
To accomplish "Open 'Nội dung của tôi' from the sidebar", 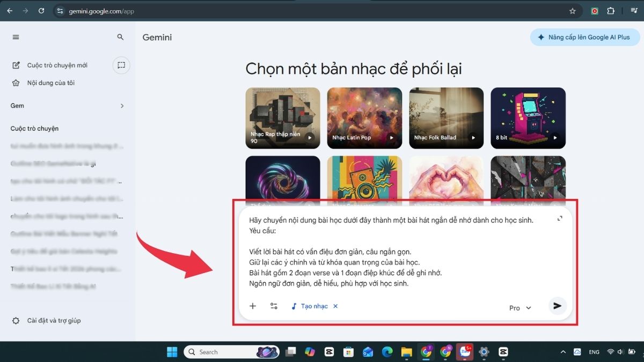I will 52,83.
